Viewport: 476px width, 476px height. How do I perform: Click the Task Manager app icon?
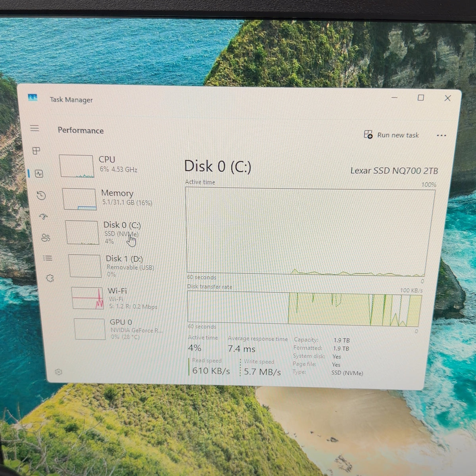click(x=33, y=97)
